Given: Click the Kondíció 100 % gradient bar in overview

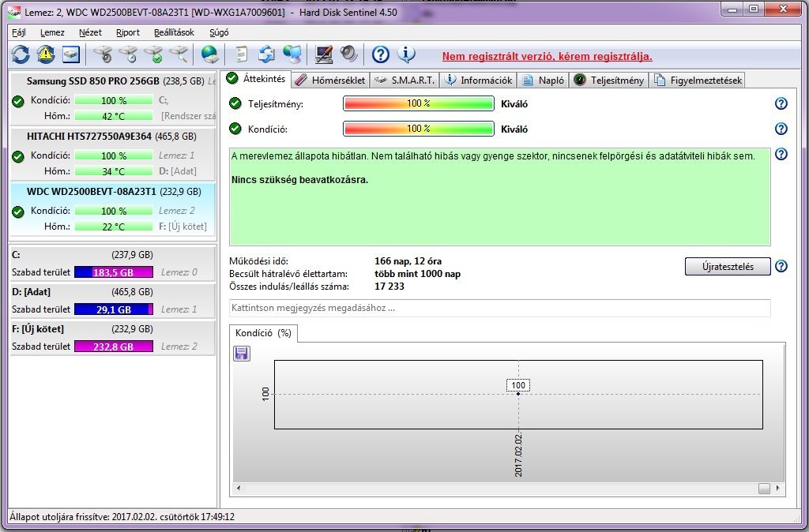Looking at the screenshot, I should pos(419,129).
